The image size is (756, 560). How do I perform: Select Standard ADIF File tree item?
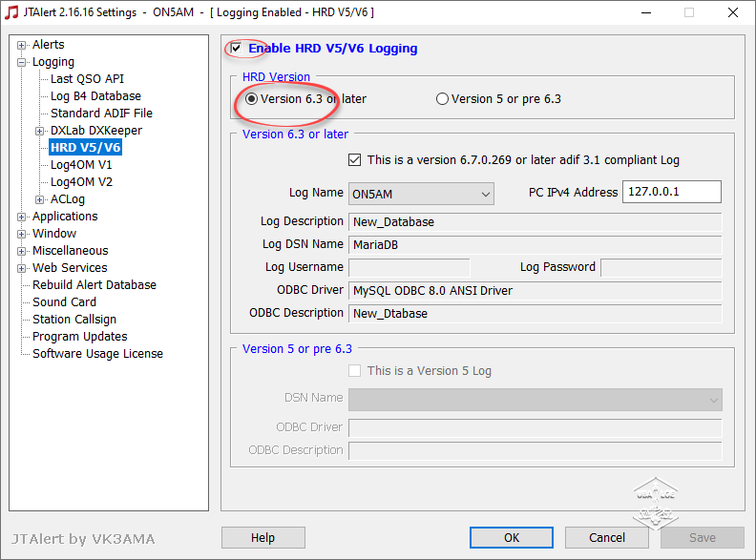(101, 113)
